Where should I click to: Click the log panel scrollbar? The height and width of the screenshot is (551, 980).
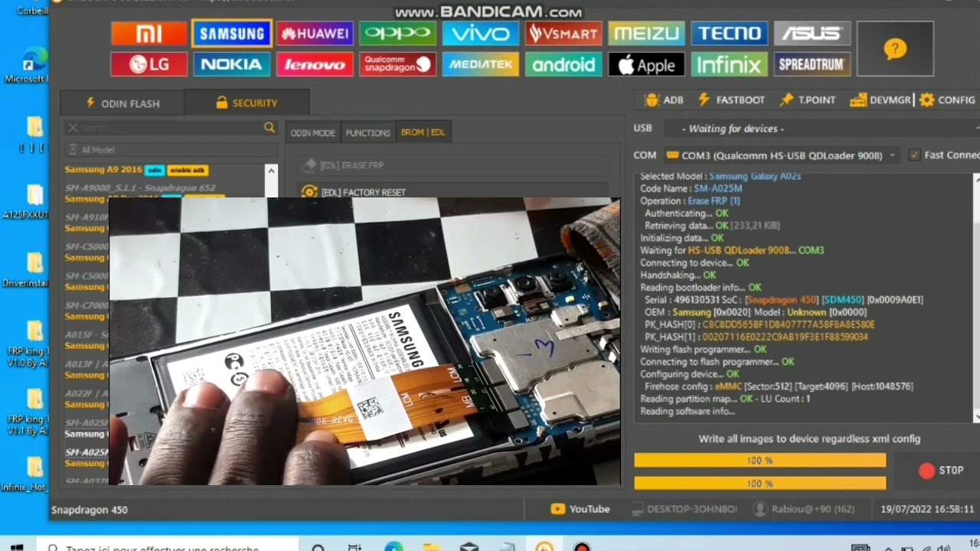click(976, 297)
